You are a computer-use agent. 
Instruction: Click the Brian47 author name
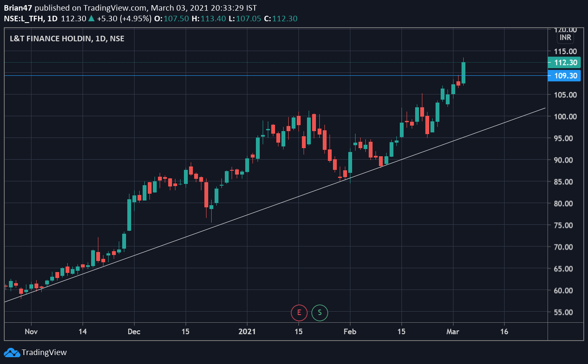coord(18,8)
